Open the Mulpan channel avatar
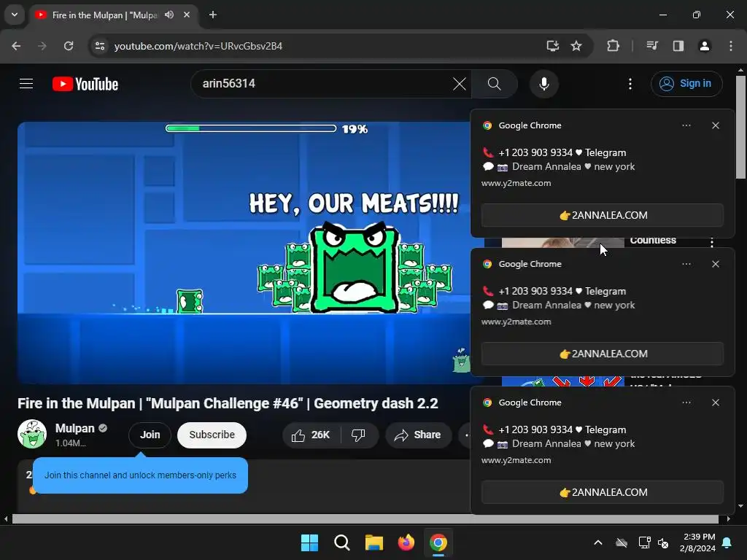This screenshot has width=747, height=560. [32, 434]
